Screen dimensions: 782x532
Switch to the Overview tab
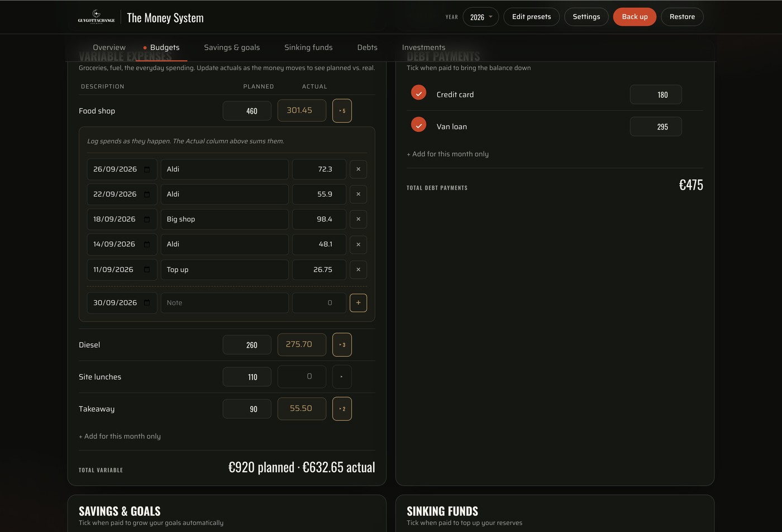coord(109,47)
